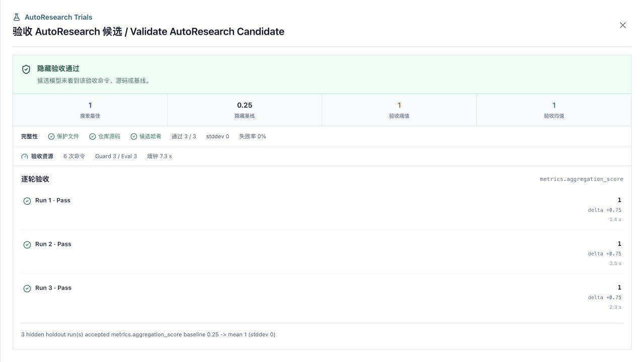Close the validation dialog with the X

click(622, 25)
